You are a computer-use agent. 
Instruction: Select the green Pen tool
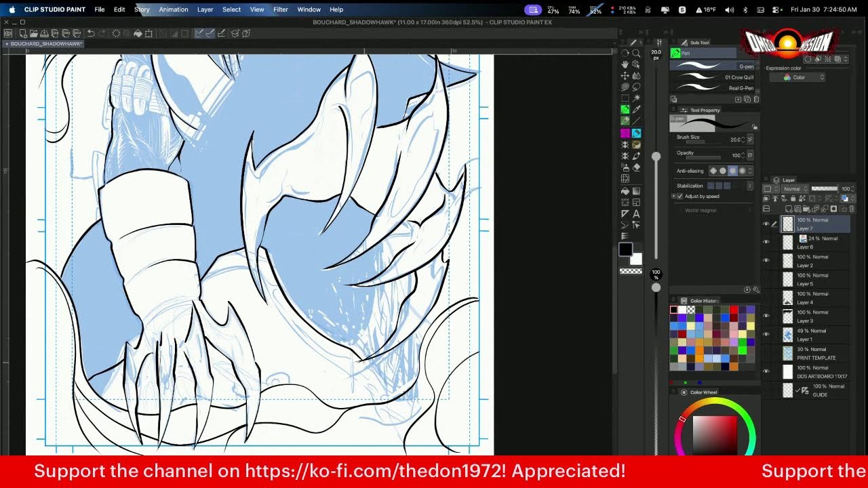point(625,109)
